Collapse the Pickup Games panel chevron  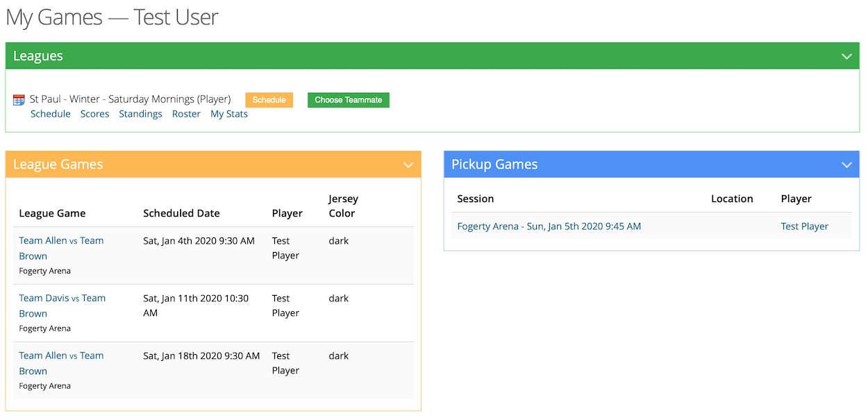(846, 165)
